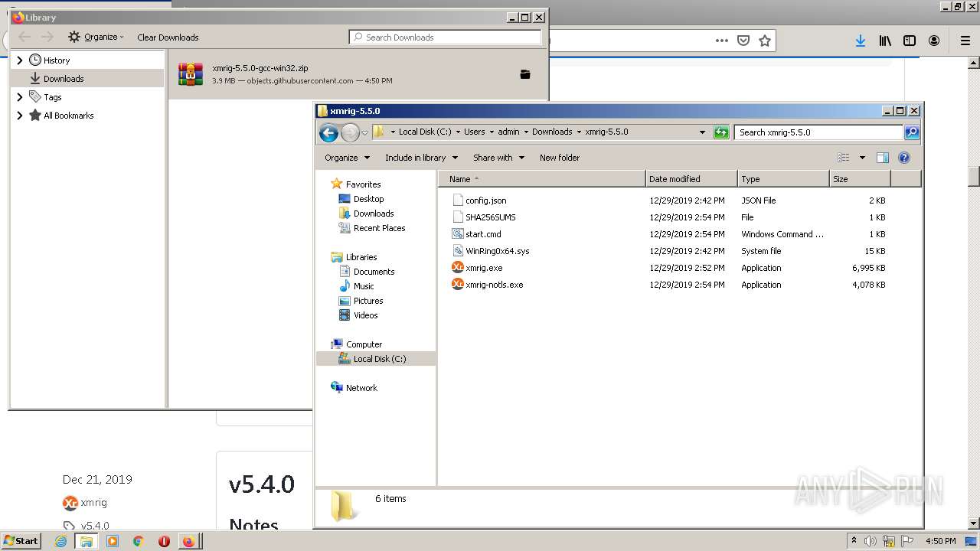Click Search xmrig-5.5.0 field
This screenshot has height=551, width=980.
(818, 132)
